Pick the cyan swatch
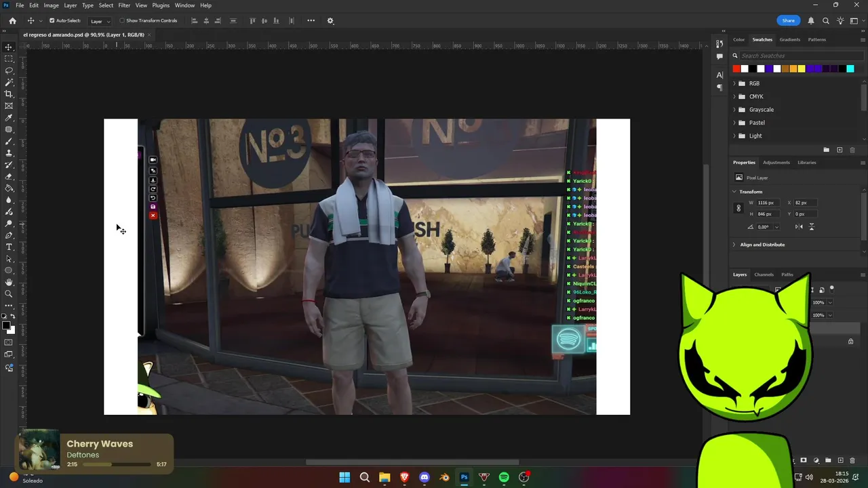 coord(850,68)
